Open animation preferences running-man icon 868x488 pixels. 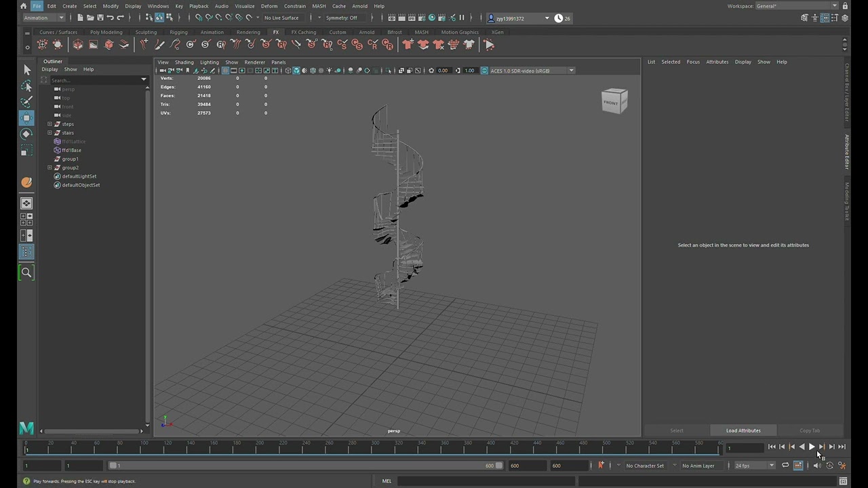842,466
